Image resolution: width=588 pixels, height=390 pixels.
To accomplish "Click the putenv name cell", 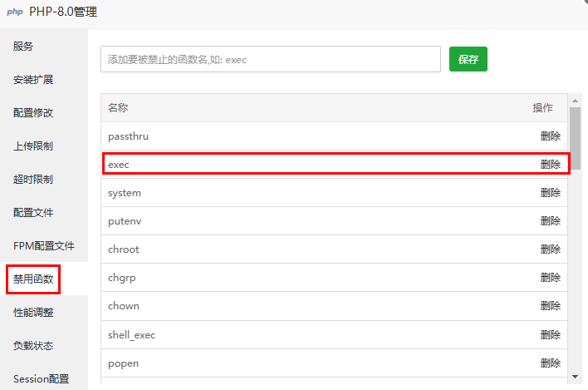I will (125, 221).
